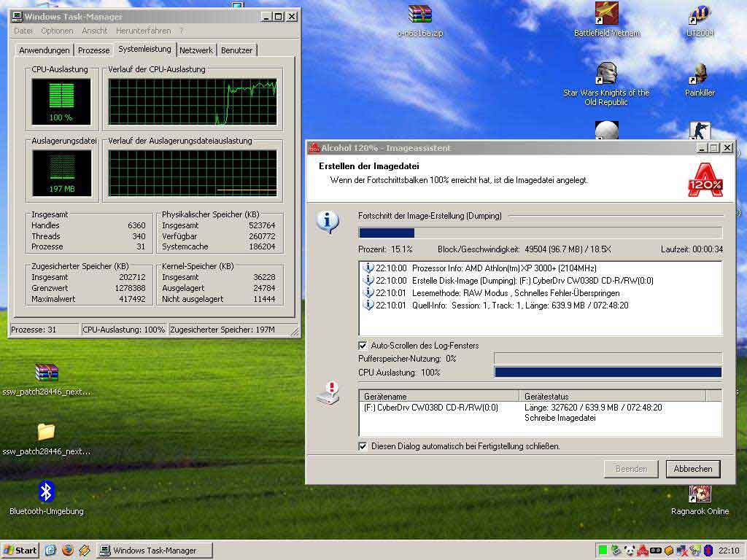Select the ssw_patch28446 WinRAR archive icon
The image size is (747, 560).
[46, 373]
